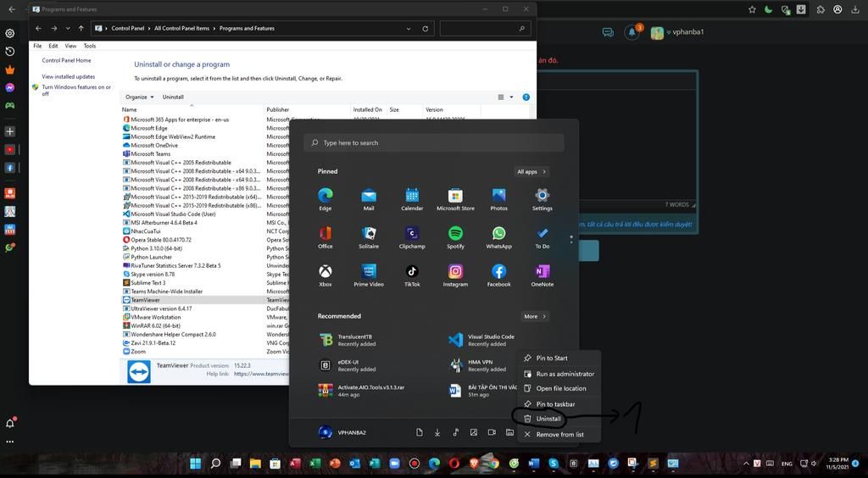Open Documents folder icon in Start footer
This screenshot has width=868, height=478.
point(420,432)
